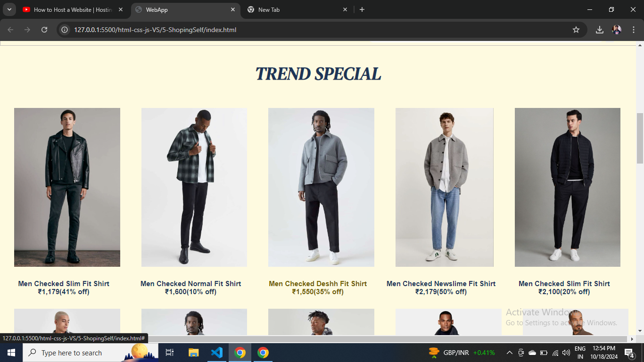
Task: Open the Windows Start menu
Action: [11, 353]
